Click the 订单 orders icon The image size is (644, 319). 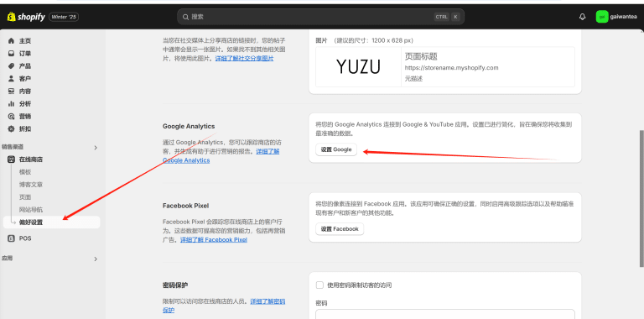pos(11,54)
